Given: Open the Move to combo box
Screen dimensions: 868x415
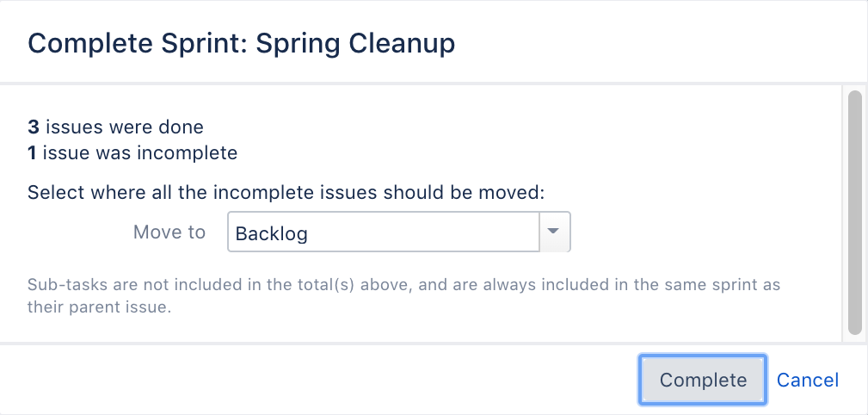Looking at the screenshot, I should coord(383,232).
